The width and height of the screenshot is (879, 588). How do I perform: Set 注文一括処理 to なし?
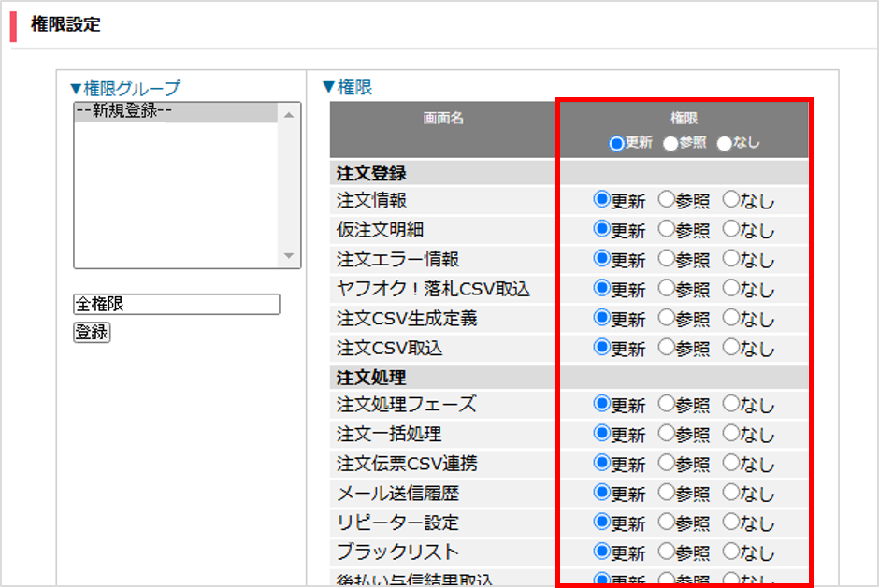(731, 434)
